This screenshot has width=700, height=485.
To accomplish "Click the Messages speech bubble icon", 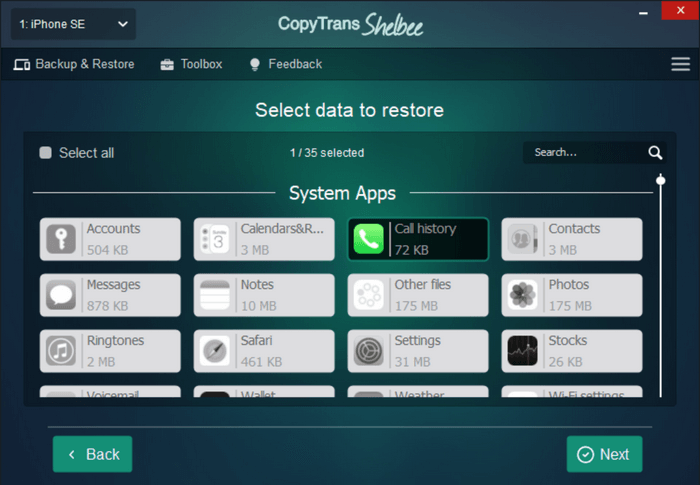I will (x=61, y=295).
